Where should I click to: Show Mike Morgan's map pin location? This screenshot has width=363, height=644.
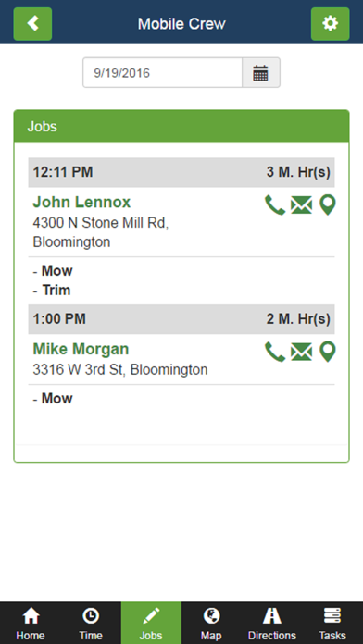(x=328, y=352)
